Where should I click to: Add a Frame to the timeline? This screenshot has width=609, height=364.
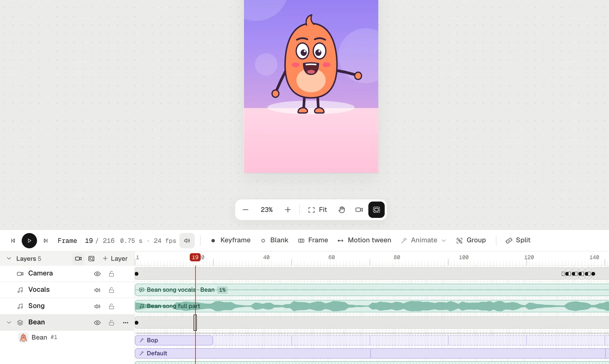(x=313, y=240)
